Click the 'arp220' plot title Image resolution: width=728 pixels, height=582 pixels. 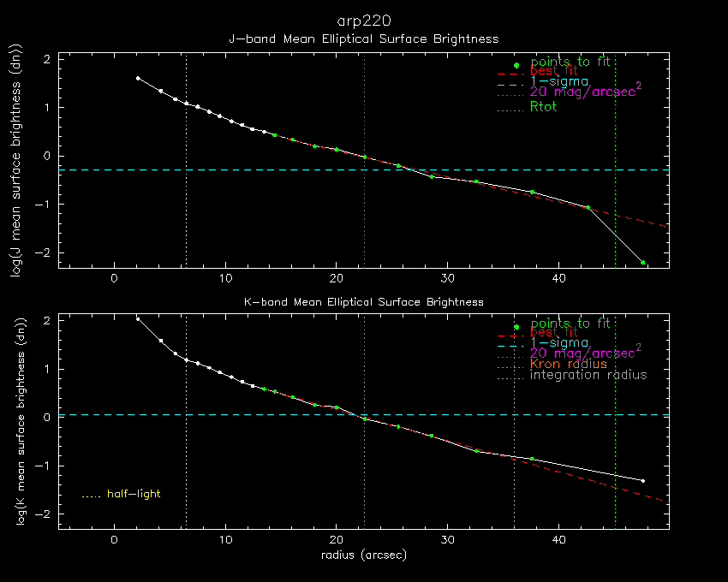(x=363, y=20)
